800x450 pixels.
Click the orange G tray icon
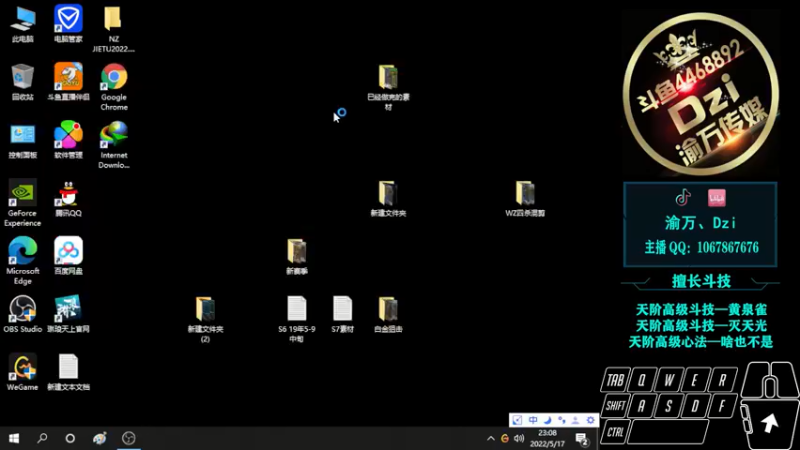tap(505, 438)
